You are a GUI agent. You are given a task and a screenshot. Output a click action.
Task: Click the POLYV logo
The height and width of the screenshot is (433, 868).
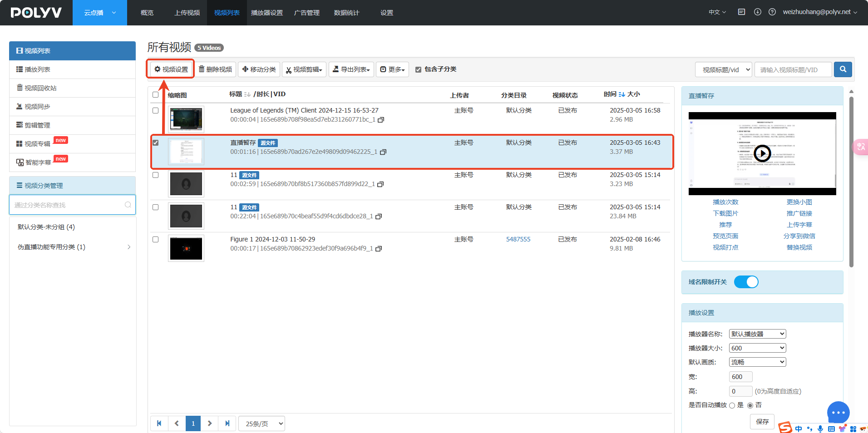[36, 13]
